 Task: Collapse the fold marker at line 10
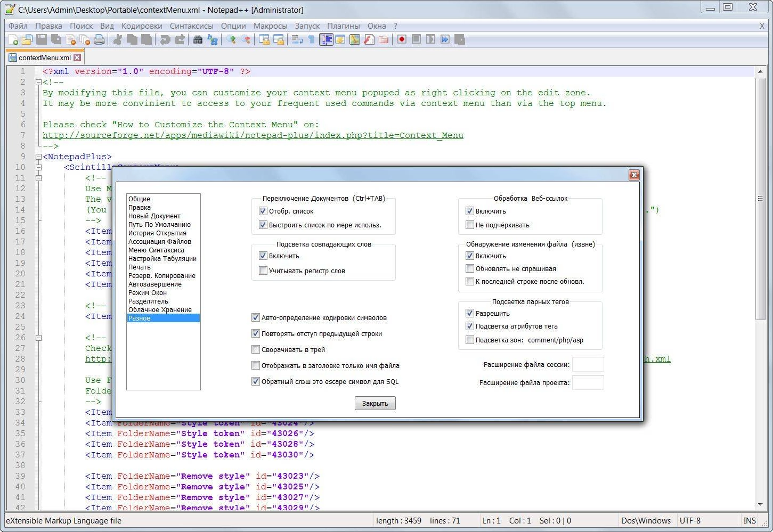click(38, 167)
